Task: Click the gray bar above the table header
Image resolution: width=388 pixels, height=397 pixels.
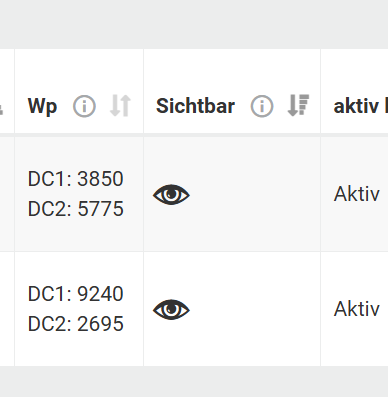Action: 194,24
